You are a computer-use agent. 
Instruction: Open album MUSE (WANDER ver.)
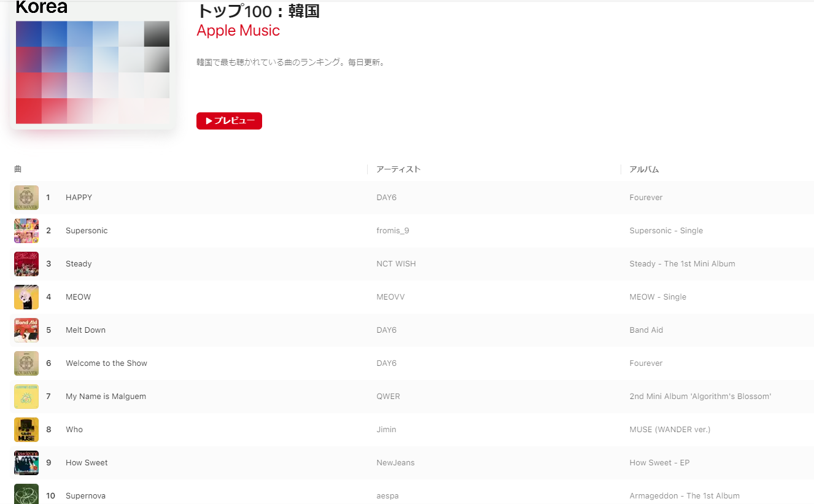tap(670, 430)
